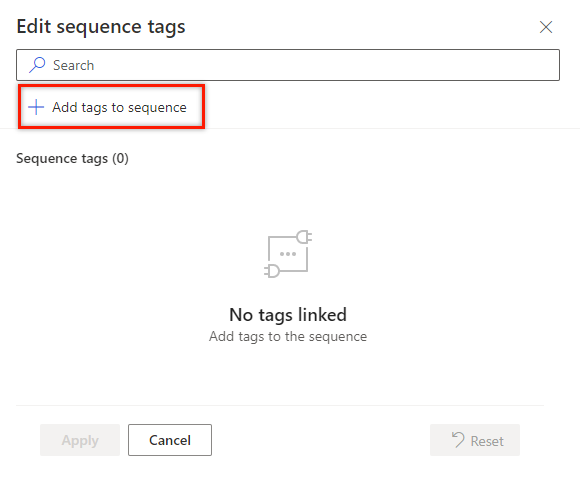This screenshot has width=580, height=485.
Task: Click the Add tags to the sequence hint
Action: (x=288, y=337)
